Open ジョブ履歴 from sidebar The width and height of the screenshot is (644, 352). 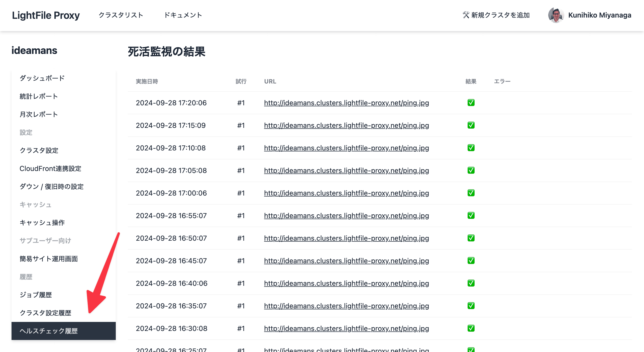pos(36,295)
